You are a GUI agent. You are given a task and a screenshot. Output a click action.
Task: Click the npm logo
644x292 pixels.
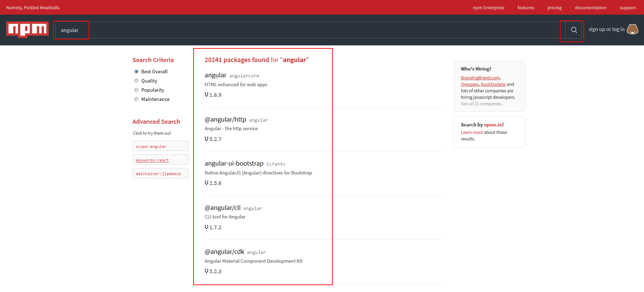[x=27, y=30]
